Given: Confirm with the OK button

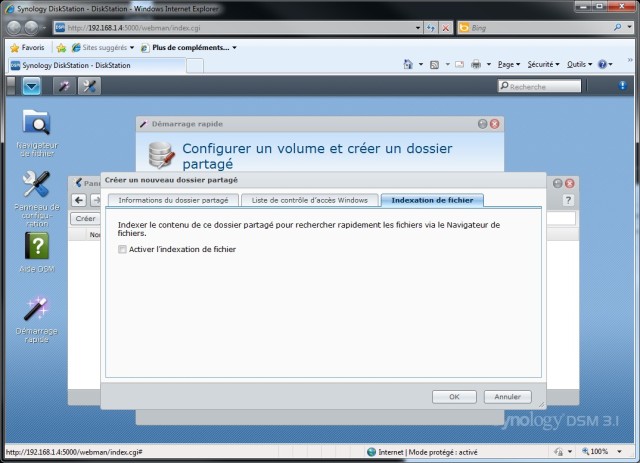Looking at the screenshot, I should 454,397.
